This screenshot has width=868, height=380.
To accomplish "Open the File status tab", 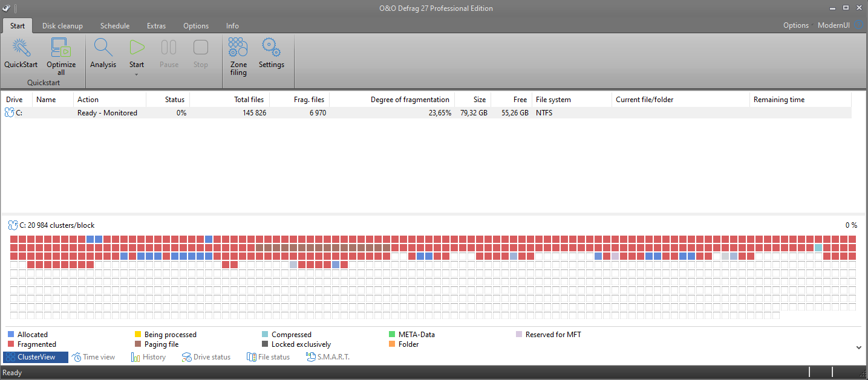I will pyautogui.click(x=269, y=357).
